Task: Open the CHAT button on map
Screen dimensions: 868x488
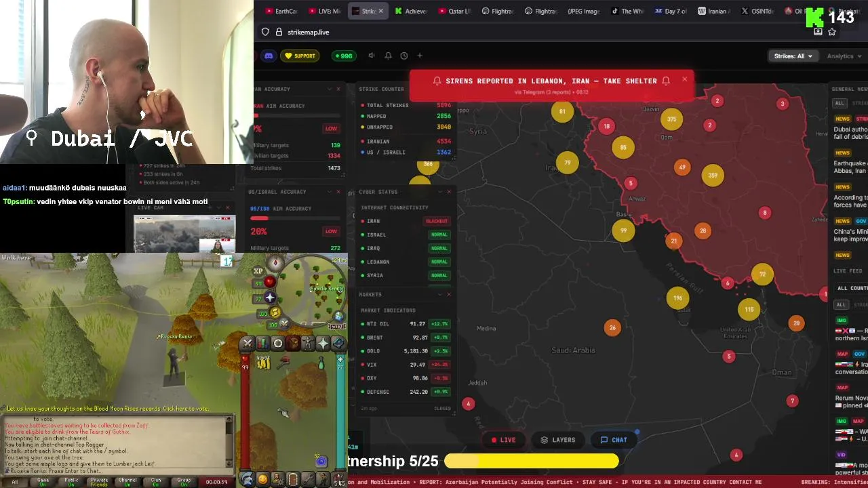Action: coord(614,440)
